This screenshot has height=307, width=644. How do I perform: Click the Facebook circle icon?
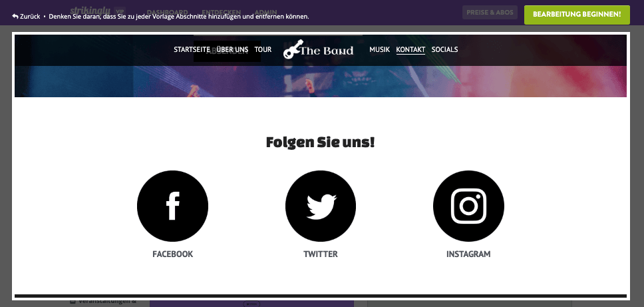click(x=172, y=206)
